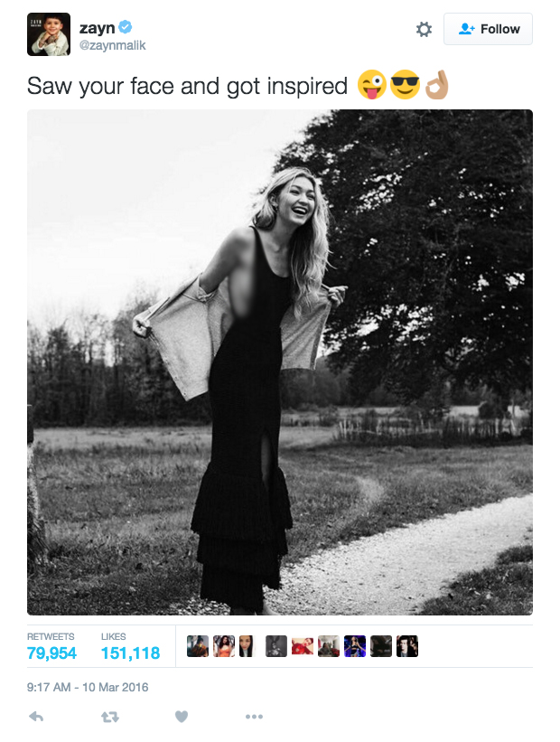
Task: Retweet this tweet using the retweet icon
Action: click(x=109, y=717)
